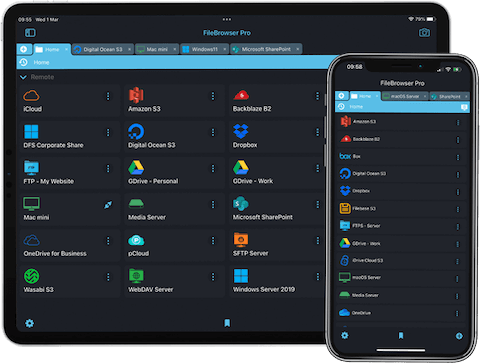The width and height of the screenshot is (480, 363).
Task: Add a new tab with plus button on iPad
Action: (24, 49)
